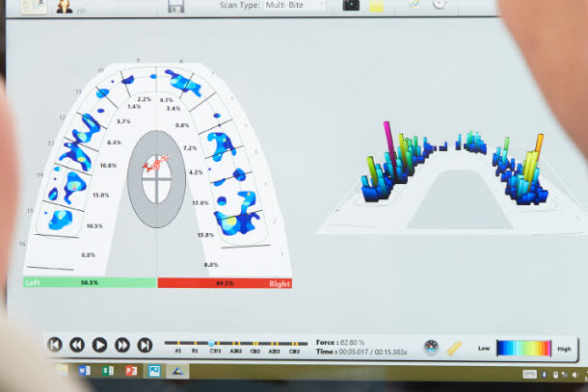Open the yellow notes icon
The image size is (588, 392).
tap(376, 6)
